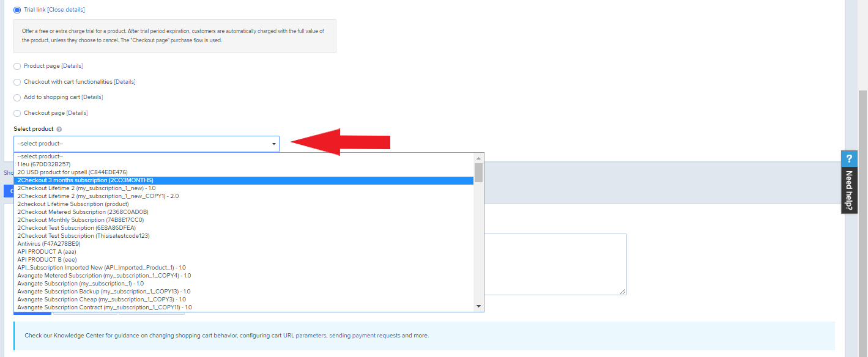The width and height of the screenshot is (868, 357).
Task: Click inside the large text area
Action: (x=555, y=264)
